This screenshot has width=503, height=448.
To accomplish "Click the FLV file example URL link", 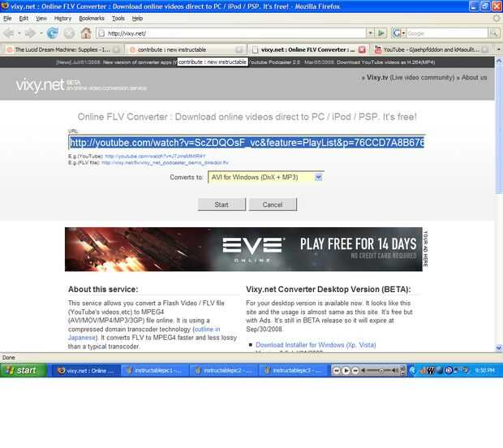I will coord(165,162).
